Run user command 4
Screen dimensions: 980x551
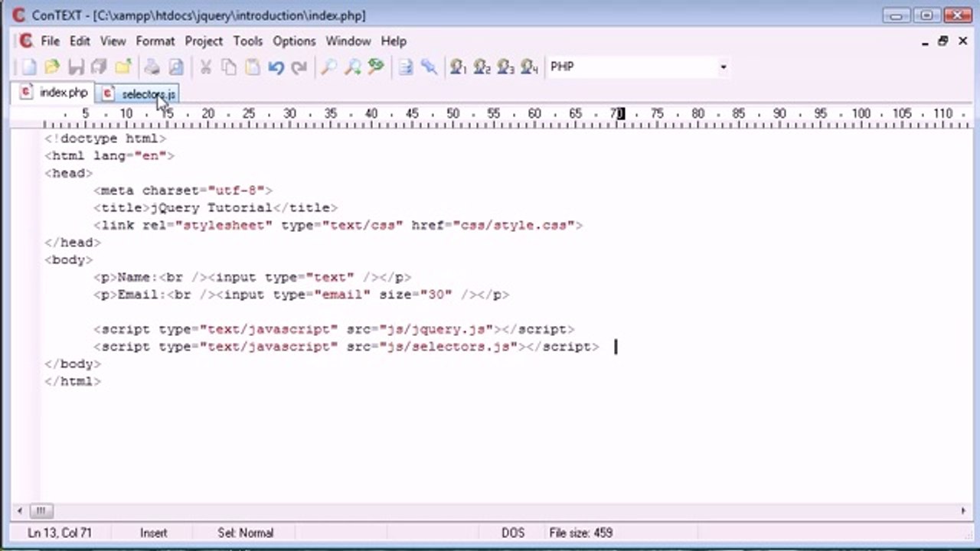[x=530, y=67]
